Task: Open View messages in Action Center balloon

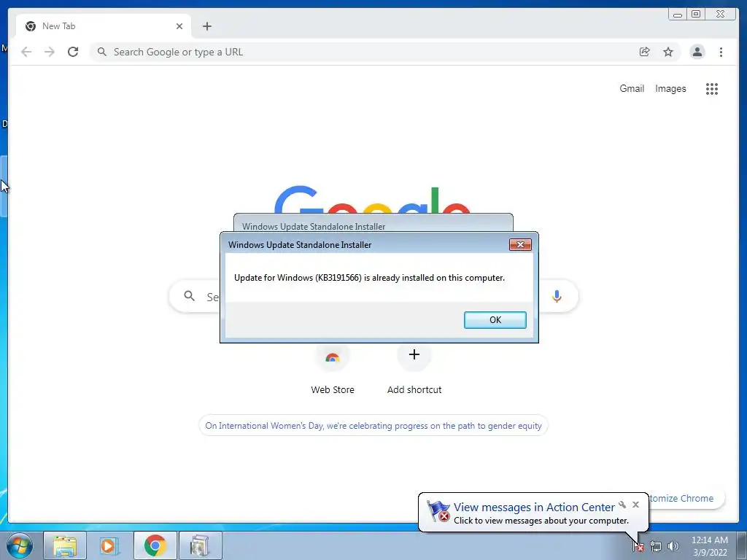Action: click(x=534, y=507)
